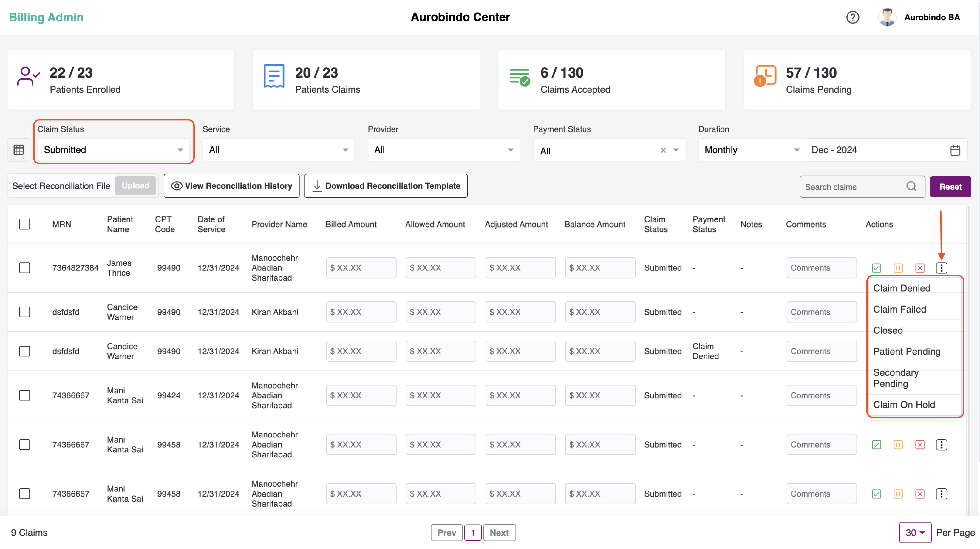Open the 30 per page dropdown

click(x=915, y=533)
